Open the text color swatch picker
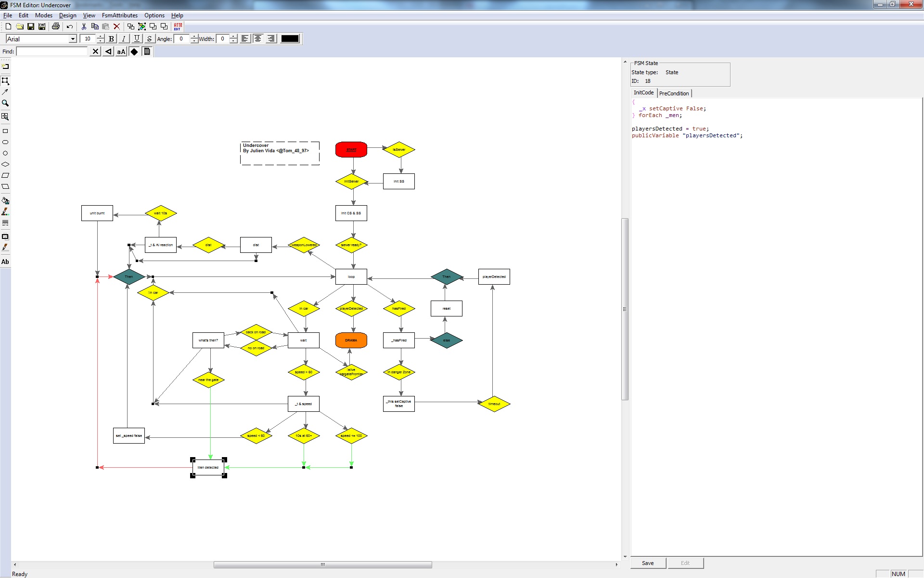 pyautogui.click(x=290, y=39)
